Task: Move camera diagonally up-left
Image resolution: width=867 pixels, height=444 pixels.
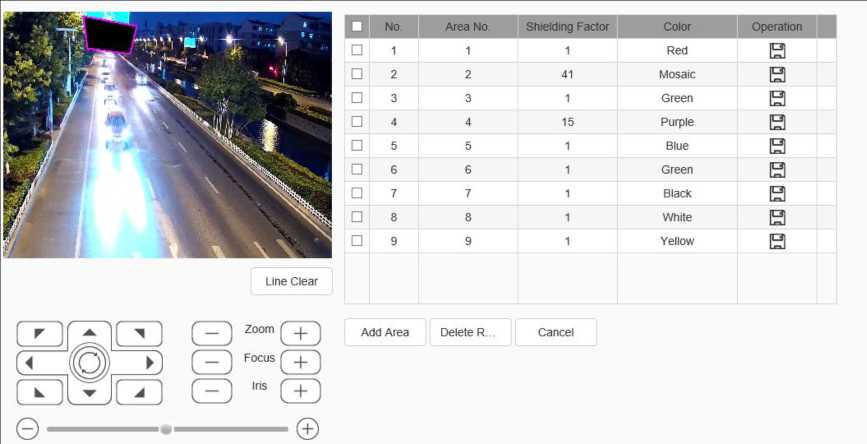Action: point(40,334)
